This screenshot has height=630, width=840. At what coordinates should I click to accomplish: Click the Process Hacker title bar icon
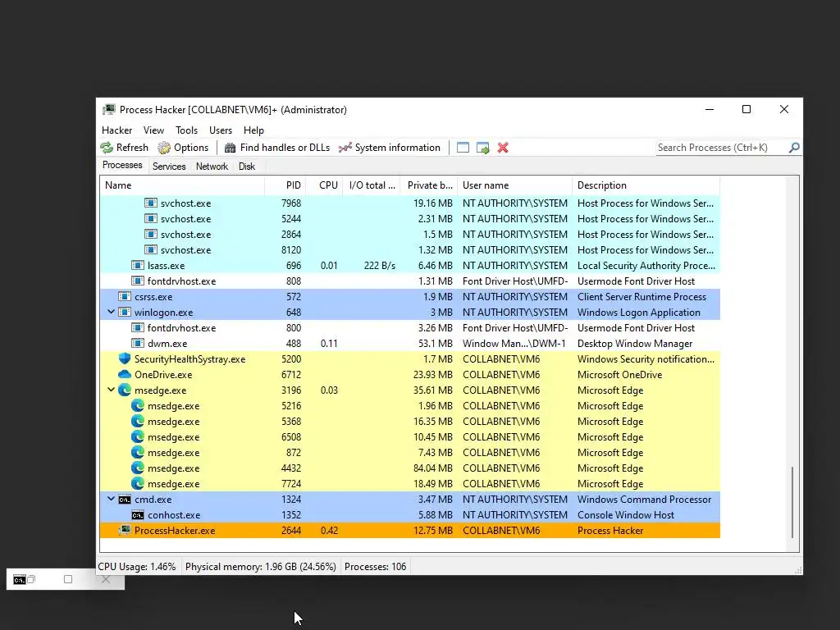tap(109, 109)
